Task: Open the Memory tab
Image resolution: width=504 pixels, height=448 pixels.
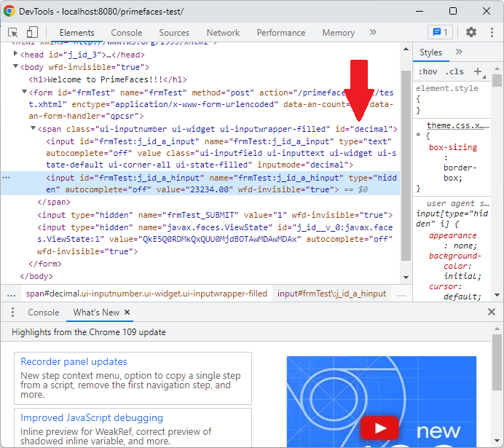Action: point(339,33)
